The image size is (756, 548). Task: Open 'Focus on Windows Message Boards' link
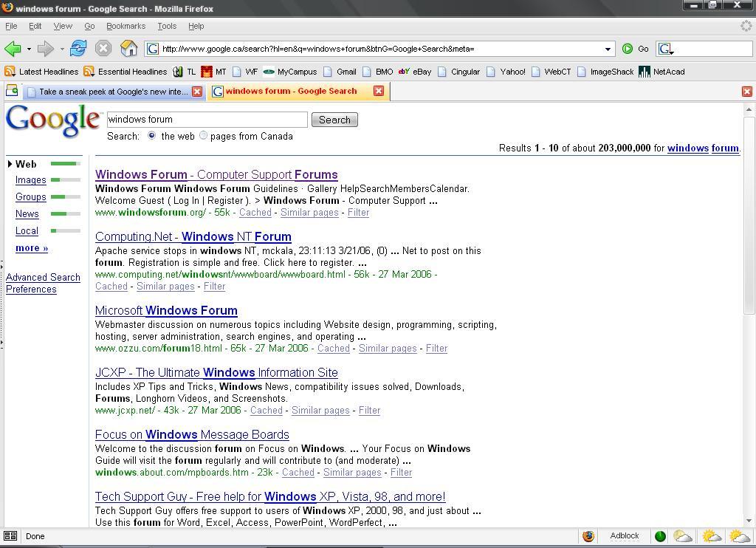pyautogui.click(x=192, y=435)
